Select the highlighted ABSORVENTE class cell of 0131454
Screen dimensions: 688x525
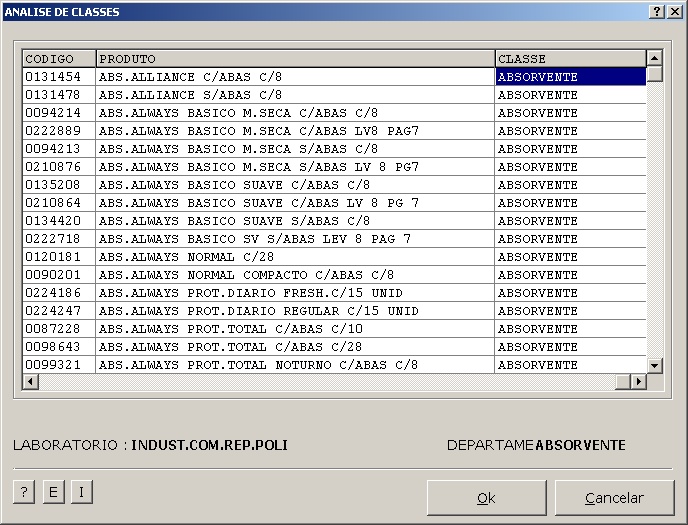tap(570, 77)
